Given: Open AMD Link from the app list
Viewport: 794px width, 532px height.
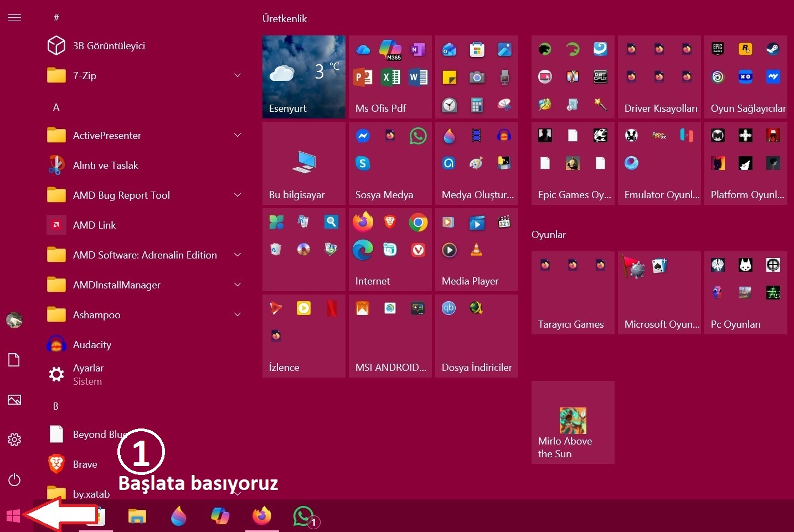Looking at the screenshot, I should [144, 225].
